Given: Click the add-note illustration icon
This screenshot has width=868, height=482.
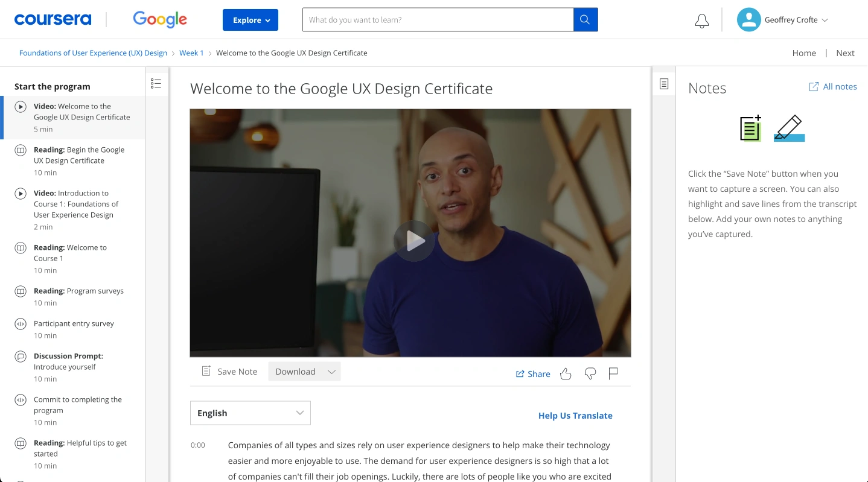Looking at the screenshot, I should pyautogui.click(x=751, y=128).
